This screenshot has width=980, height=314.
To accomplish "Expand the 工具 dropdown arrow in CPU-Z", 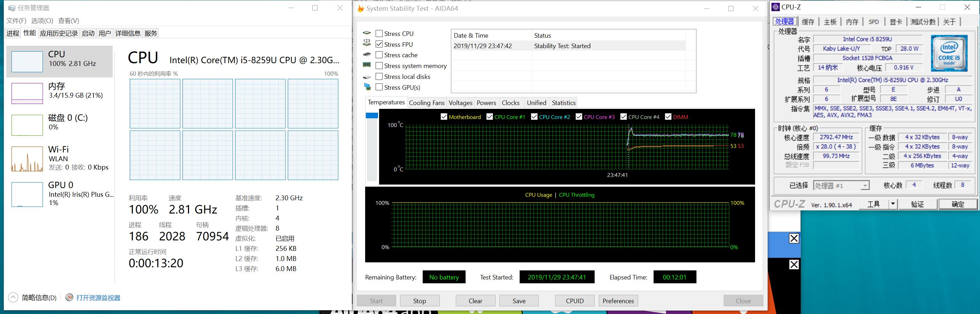I will tap(892, 204).
